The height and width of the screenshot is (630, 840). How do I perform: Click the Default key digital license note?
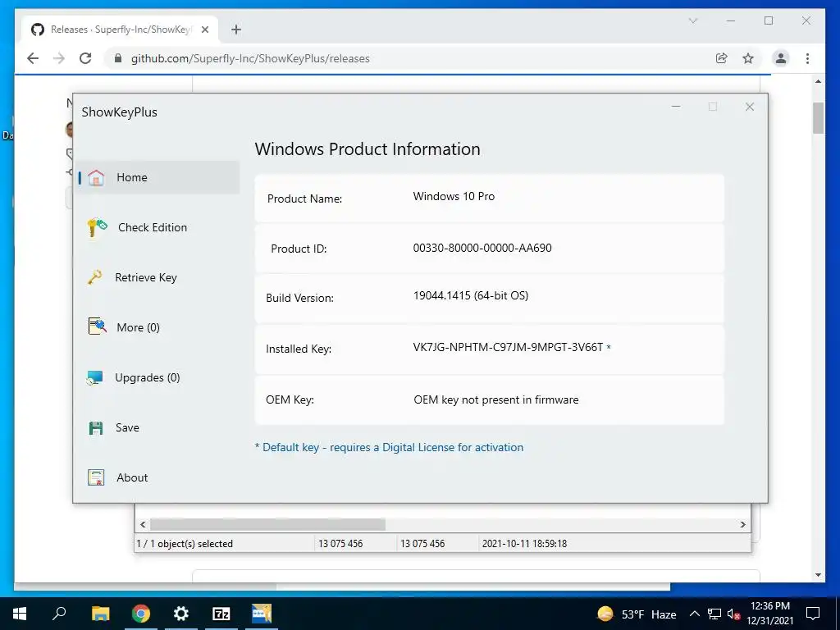[389, 447]
